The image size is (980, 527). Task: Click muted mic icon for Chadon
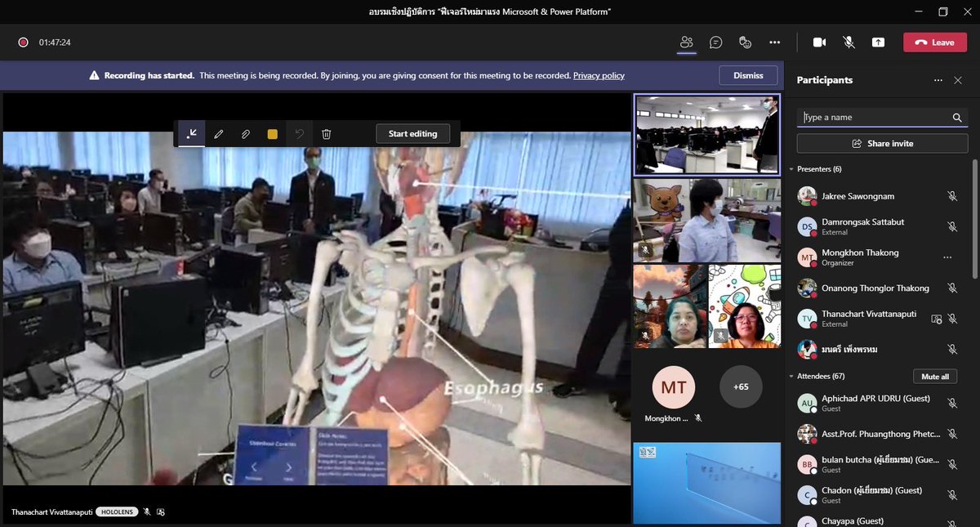click(x=951, y=495)
